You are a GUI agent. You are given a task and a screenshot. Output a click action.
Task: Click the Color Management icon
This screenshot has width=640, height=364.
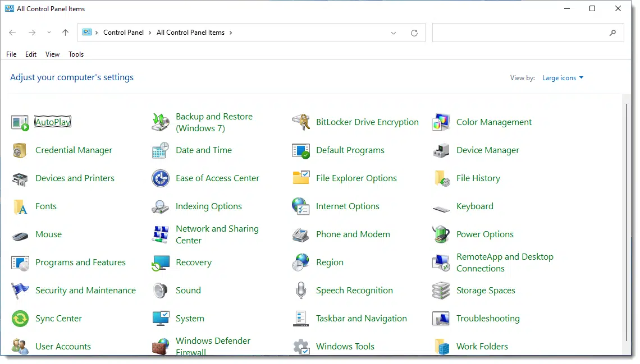(441, 122)
